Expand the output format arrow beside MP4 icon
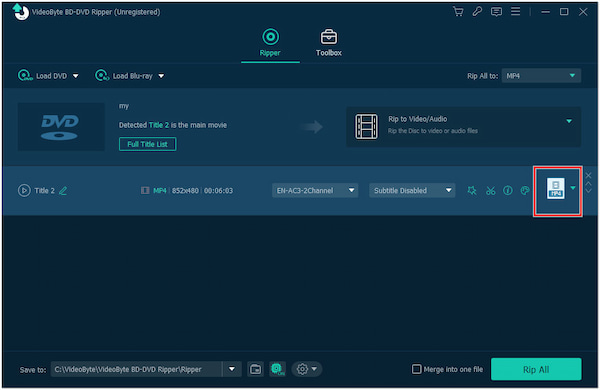 click(x=573, y=188)
